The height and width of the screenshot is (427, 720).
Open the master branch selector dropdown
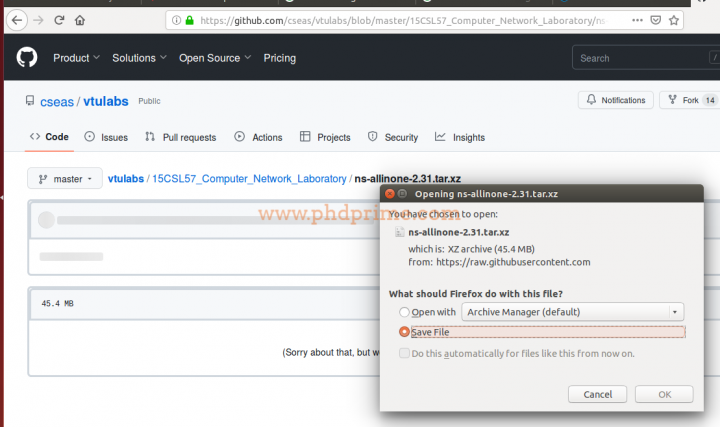tap(64, 179)
